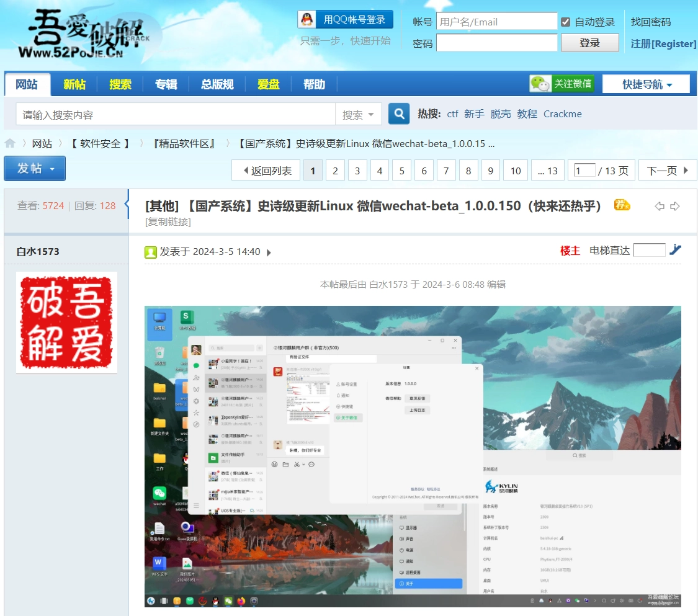Click the 电梯直达 floor input box
The height and width of the screenshot is (616, 698).
coord(649,250)
